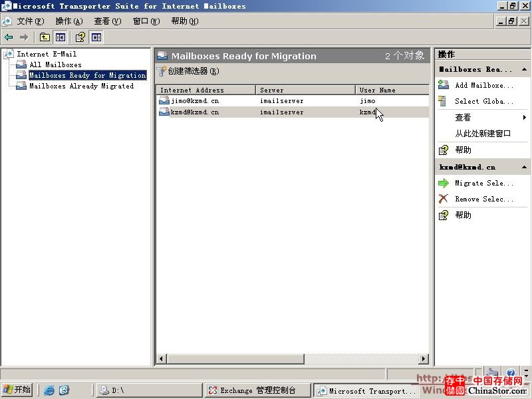Toggle the Show/Hide console tree icon
The image size is (532, 399).
point(61,37)
